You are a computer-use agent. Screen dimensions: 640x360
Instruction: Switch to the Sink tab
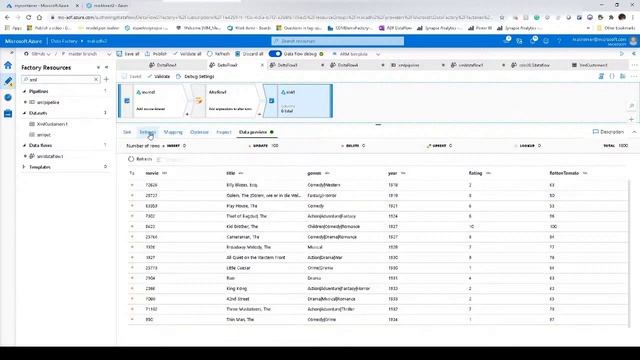tap(127, 132)
